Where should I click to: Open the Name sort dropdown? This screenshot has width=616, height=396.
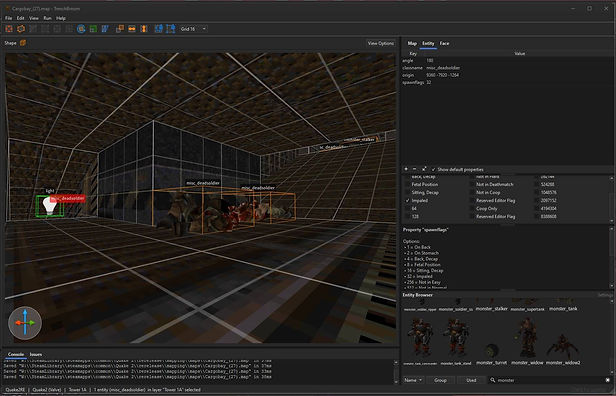coord(413,380)
